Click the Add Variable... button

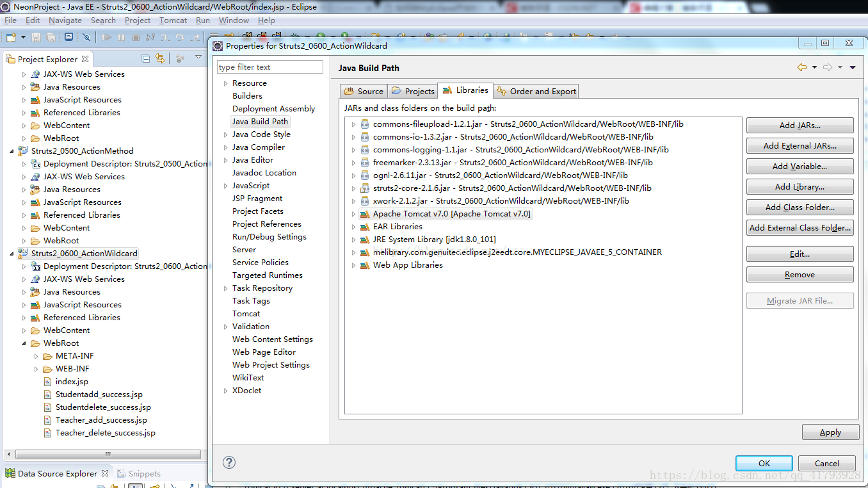click(800, 166)
